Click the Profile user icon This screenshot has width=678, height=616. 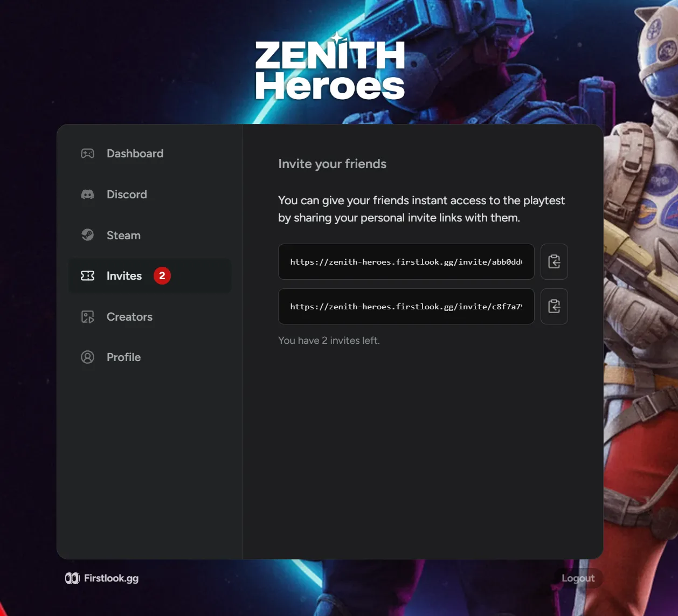(x=87, y=357)
